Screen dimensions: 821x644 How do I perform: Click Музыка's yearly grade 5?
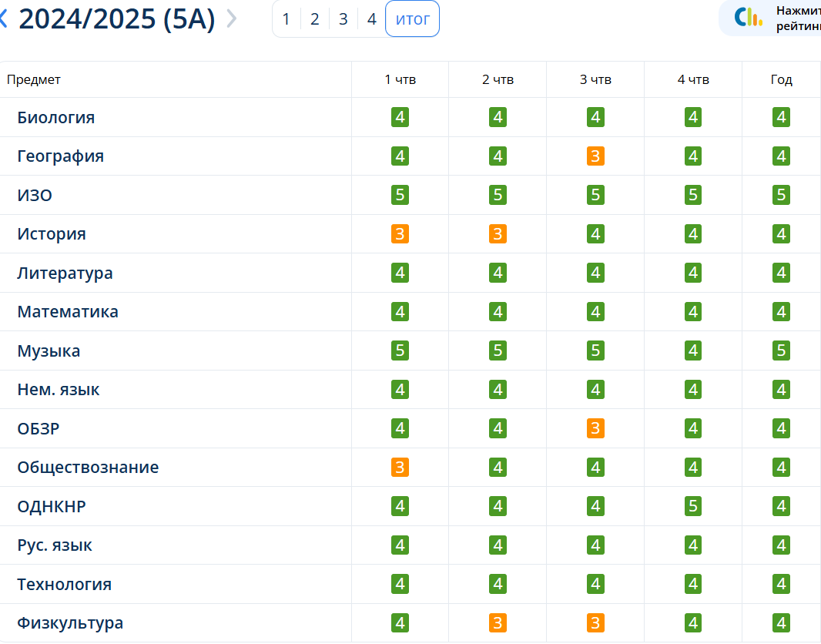[781, 351]
